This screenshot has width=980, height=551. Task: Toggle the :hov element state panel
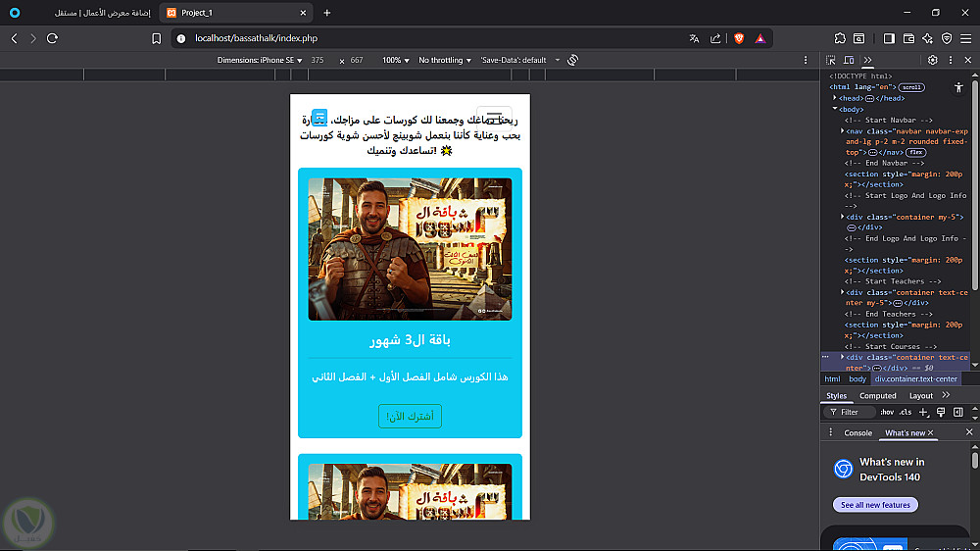point(887,412)
